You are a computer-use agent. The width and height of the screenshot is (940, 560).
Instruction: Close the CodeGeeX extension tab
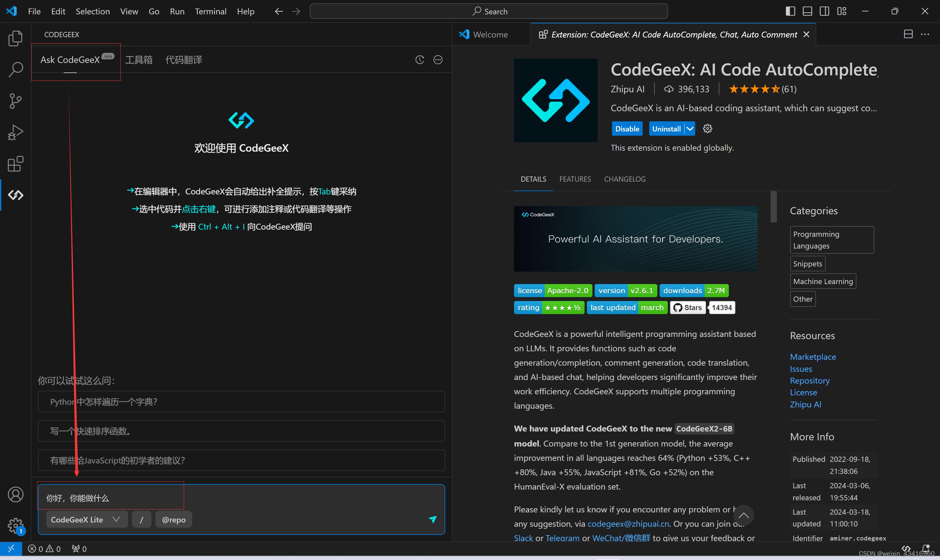click(x=806, y=34)
